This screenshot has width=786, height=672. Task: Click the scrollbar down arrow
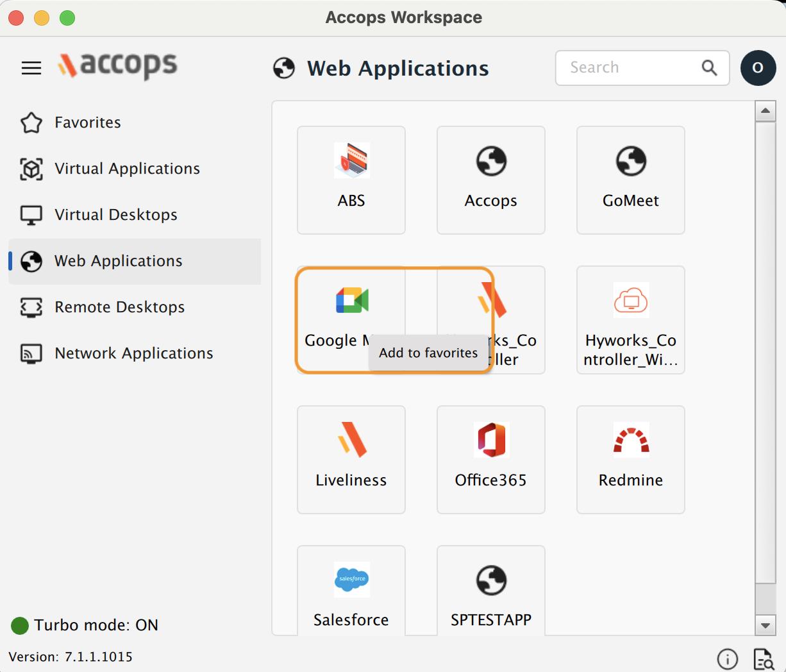pyautogui.click(x=765, y=625)
